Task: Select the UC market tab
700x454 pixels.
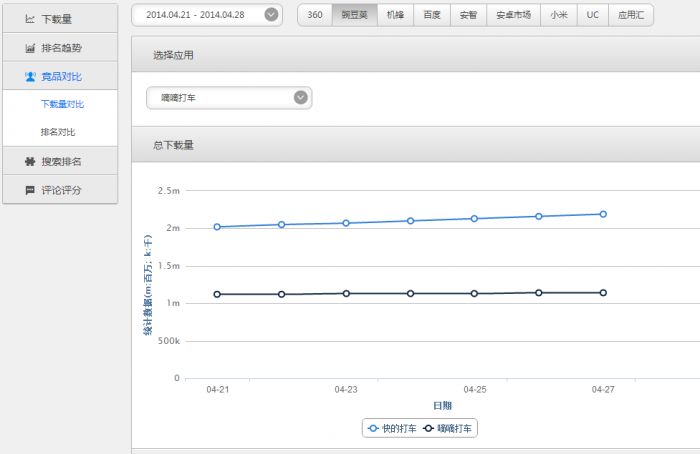Action: pyautogui.click(x=592, y=15)
